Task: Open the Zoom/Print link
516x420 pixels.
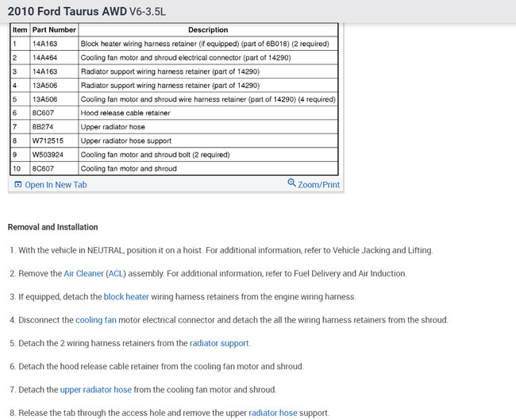Action: point(318,185)
